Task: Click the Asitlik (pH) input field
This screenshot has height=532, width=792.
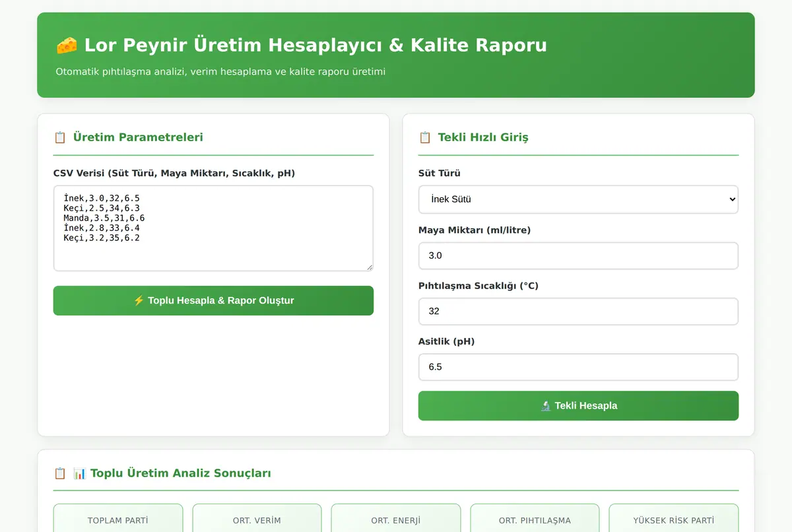Action: click(x=578, y=367)
